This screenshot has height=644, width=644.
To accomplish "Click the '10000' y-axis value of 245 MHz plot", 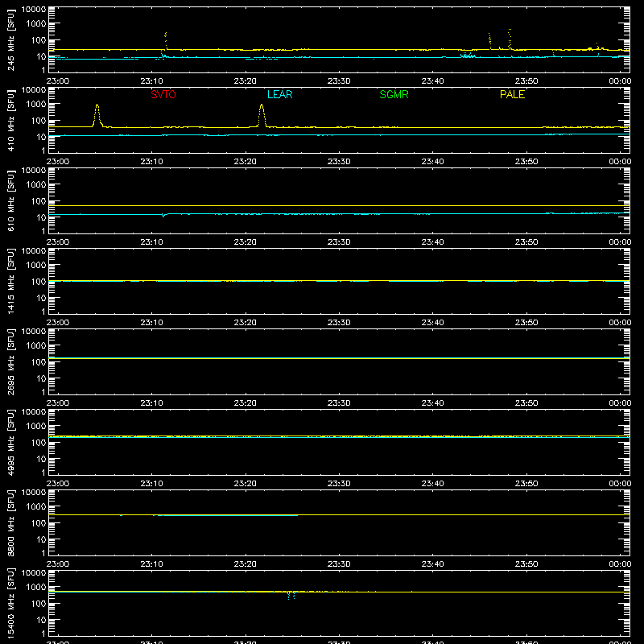I will [34, 9].
